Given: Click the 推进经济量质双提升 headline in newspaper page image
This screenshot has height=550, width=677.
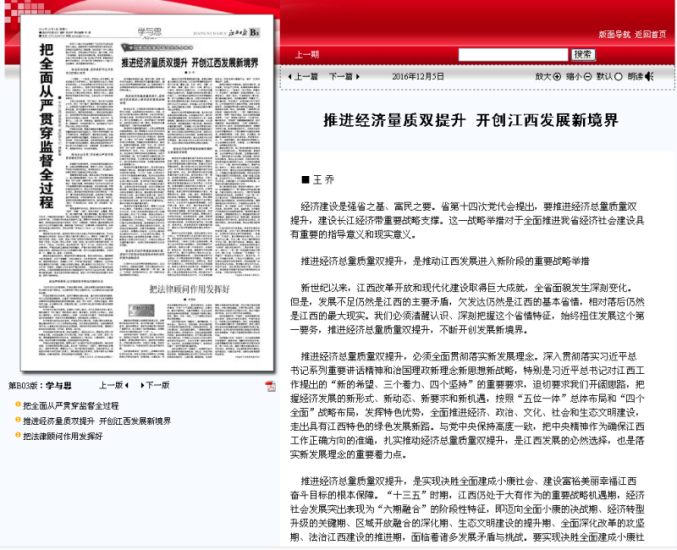Looking at the screenshot, I should coord(190,62).
